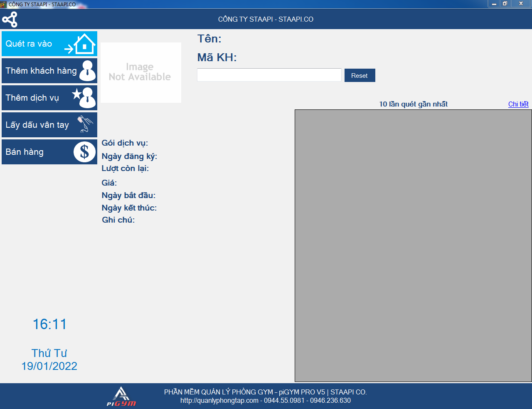
Task: Click the piGYM logo in the footer
Action: [x=121, y=397]
